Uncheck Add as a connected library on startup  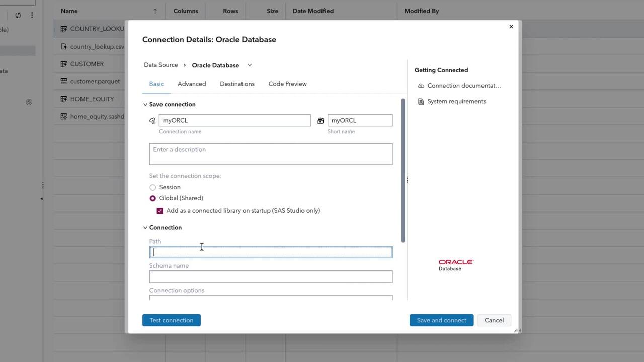pos(160,211)
